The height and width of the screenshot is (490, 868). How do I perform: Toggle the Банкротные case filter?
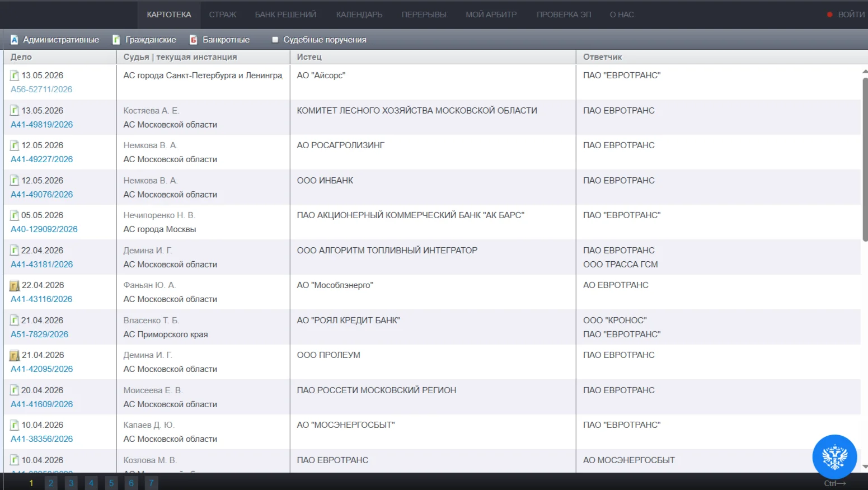(219, 40)
